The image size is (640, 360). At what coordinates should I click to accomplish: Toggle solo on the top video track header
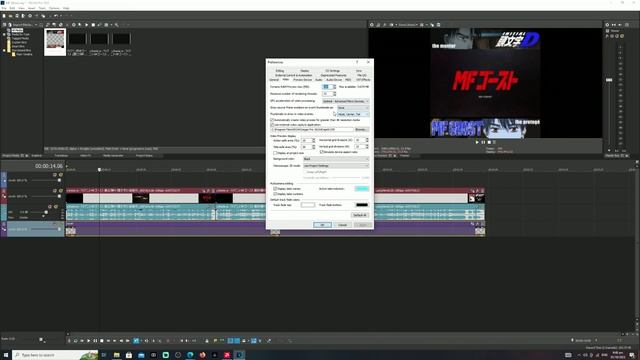click(60, 175)
